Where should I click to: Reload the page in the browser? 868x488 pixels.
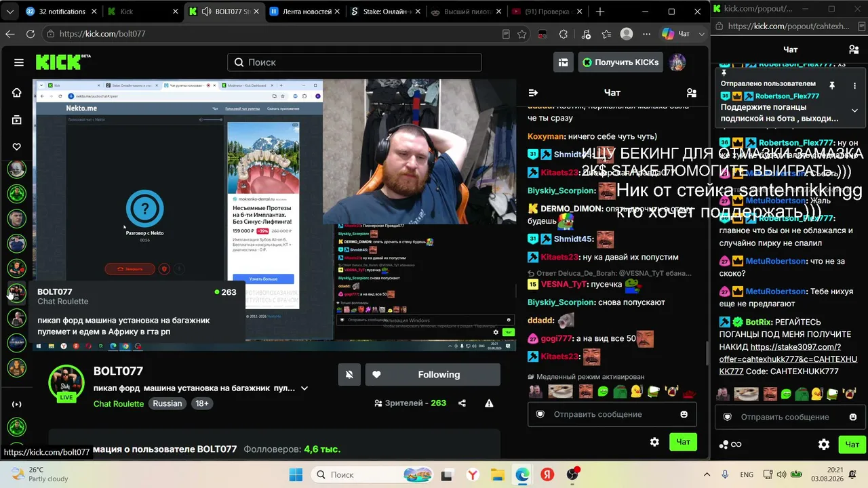[x=31, y=34]
